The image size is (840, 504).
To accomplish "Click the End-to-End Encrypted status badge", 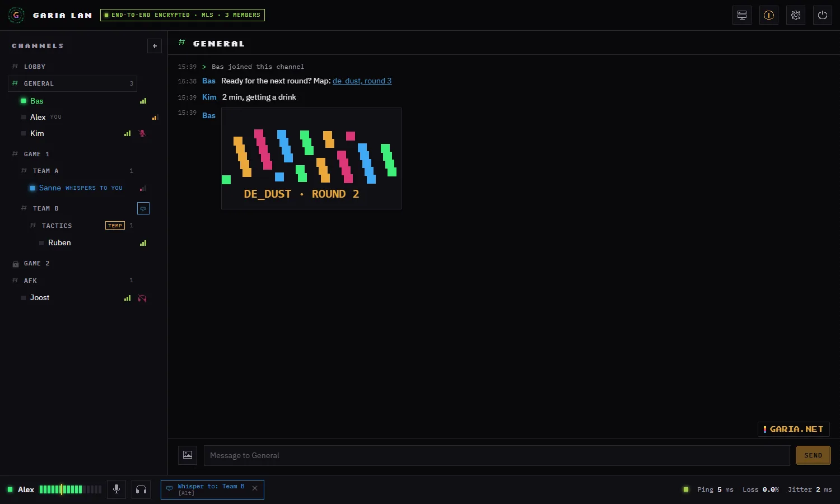I will coord(183,15).
